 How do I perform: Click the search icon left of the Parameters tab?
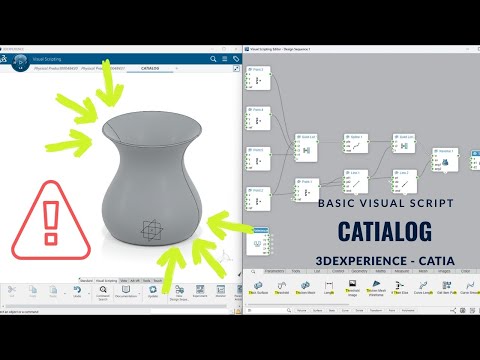tap(253, 272)
